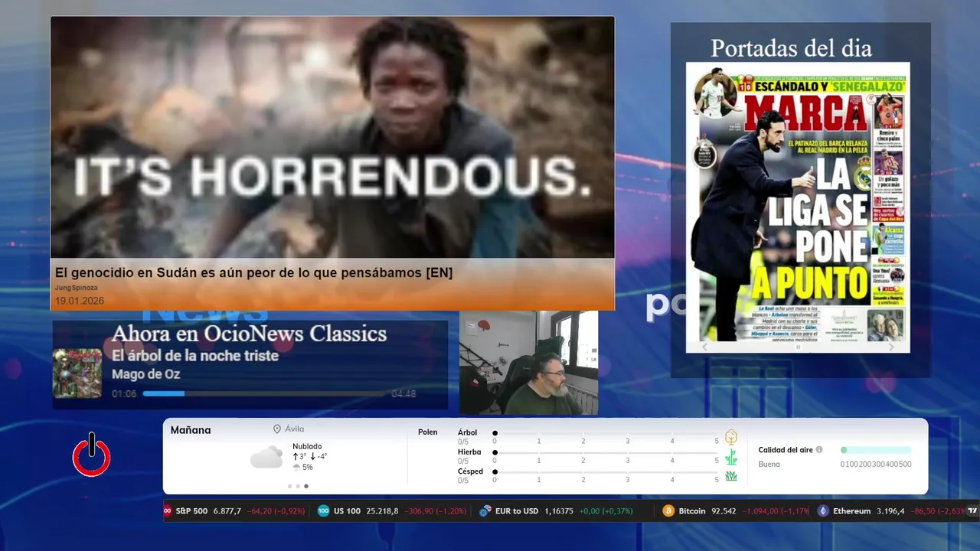Click artist name 'Mago de Oz'
Image resolution: width=980 pixels, height=551 pixels.
pos(145,374)
